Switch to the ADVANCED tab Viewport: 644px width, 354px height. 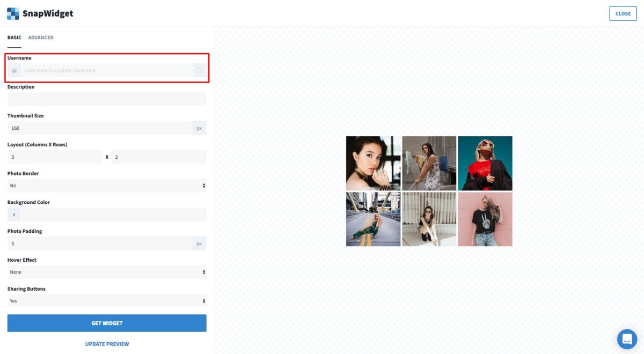click(41, 38)
